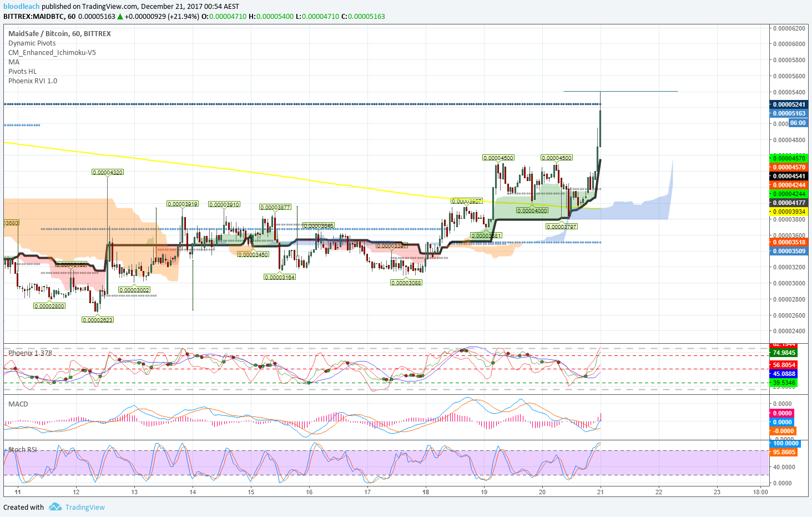Image resolution: width=812 pixels, height=517 pixels.
Task: Click the 0.00003877 pivot high label
Action: pyautogui.click(x=275, y=207)
